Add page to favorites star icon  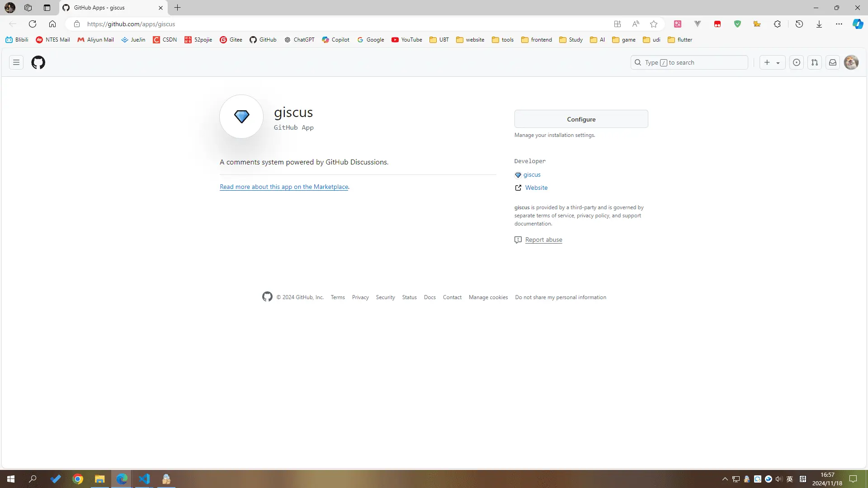[654, 24]
